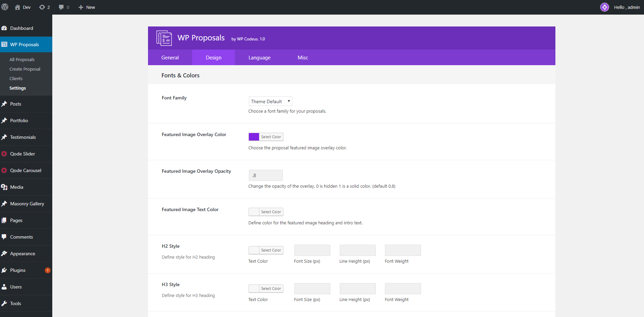The width and height of the screenshot is (644, 317).
Task: Click the Featured Image Overlay Color label
Action: pos(194,134)
